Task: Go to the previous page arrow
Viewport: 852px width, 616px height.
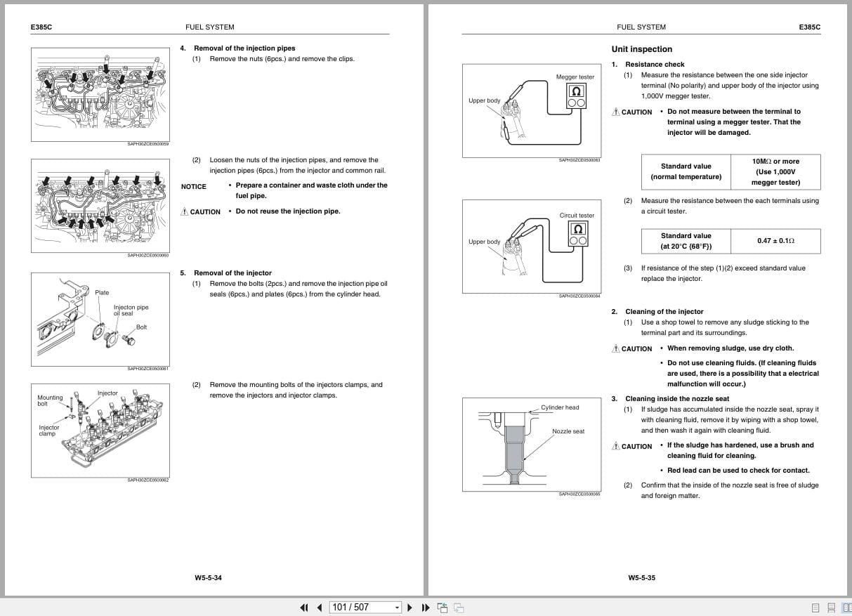Action: coord(320,608)
